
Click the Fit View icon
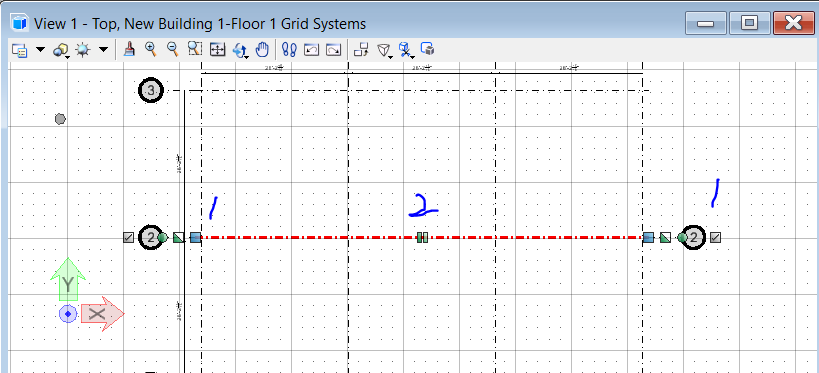tap(217, 50)
